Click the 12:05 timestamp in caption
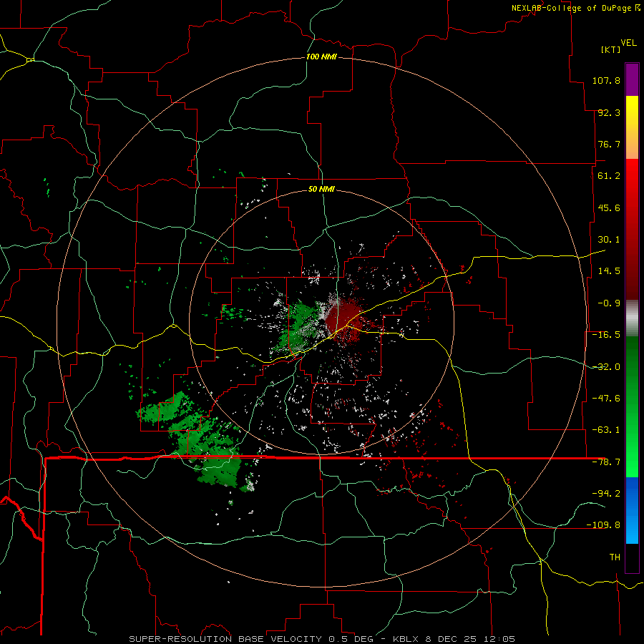 pos(499,639)
